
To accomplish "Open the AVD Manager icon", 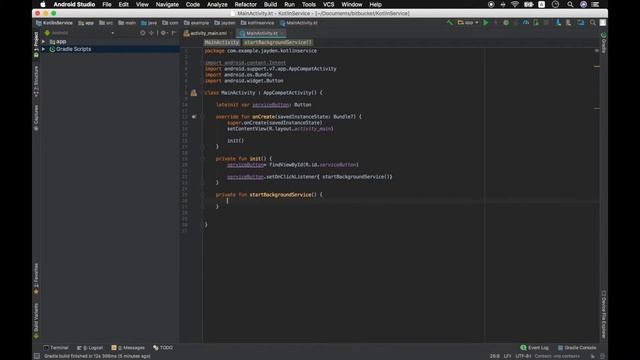I will (x=568, y=23).
